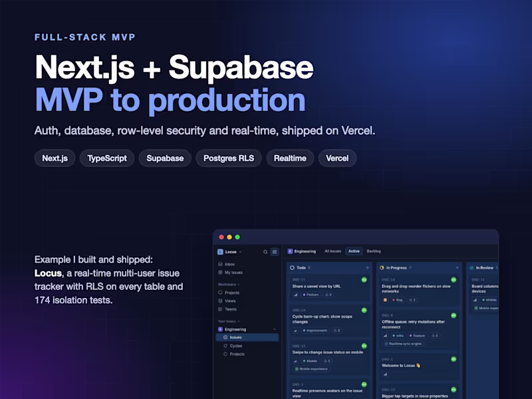This screenshot has width=532, height=399.
Task: Click the Cycles icon under Engineering
Action: (225, 346)
